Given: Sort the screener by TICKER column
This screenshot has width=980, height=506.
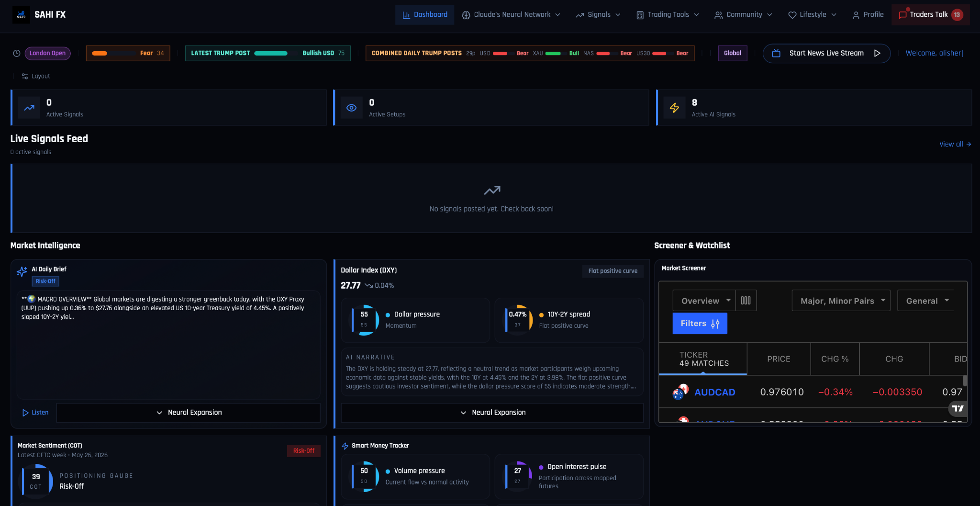Looking at the screenshot, I should [703, 359].
